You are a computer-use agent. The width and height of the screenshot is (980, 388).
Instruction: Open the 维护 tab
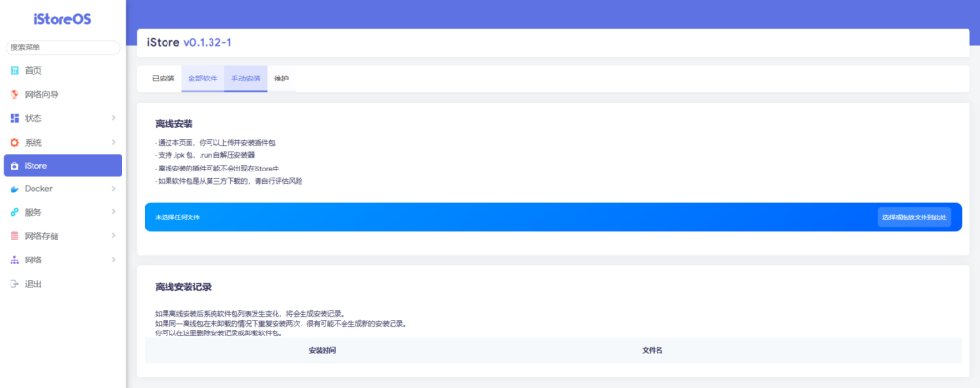[281, 79]
